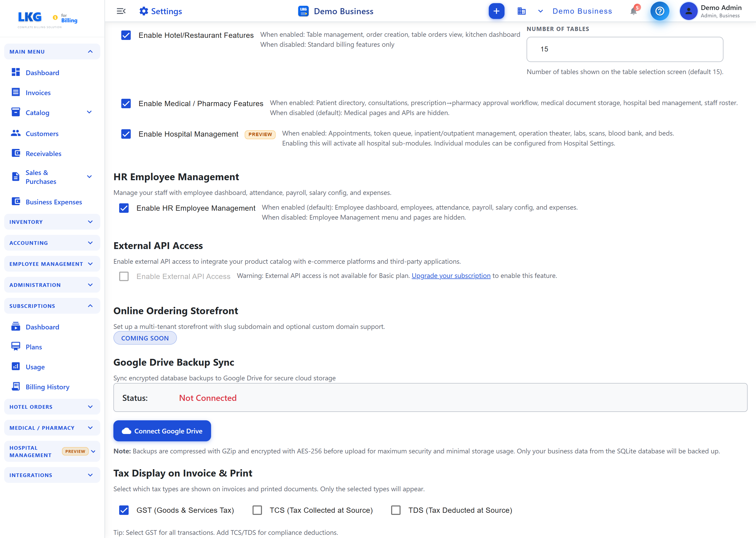
Task: Expand the MEDICAL / PHARMACY section
Action: tap(52, 428)
